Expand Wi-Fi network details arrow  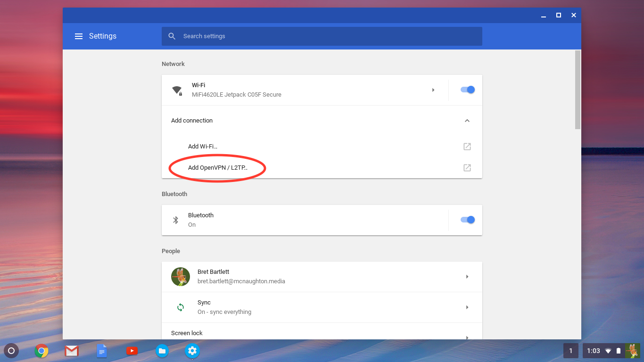coord(433,90)
